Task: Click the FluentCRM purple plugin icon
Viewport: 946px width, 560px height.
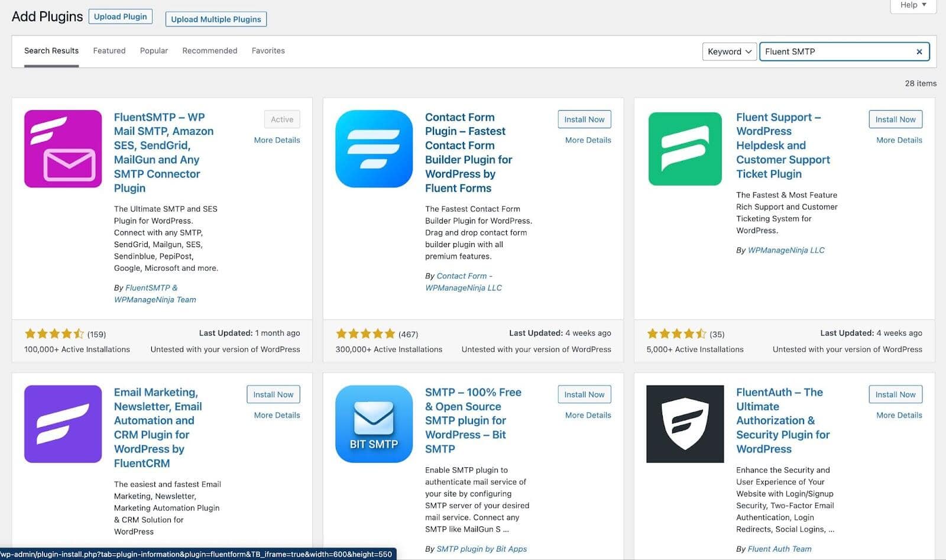Action: 63,424
